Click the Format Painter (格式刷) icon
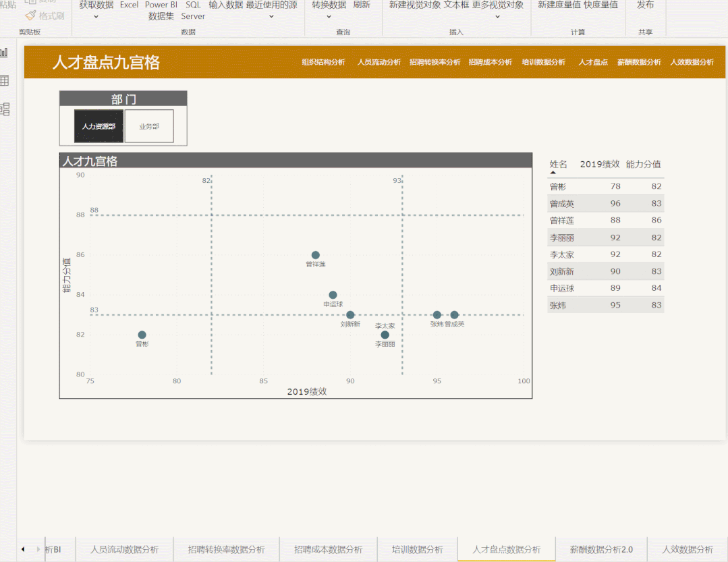Image resolution: width=728 pixels, height=562 pixels. coord(30,16)
